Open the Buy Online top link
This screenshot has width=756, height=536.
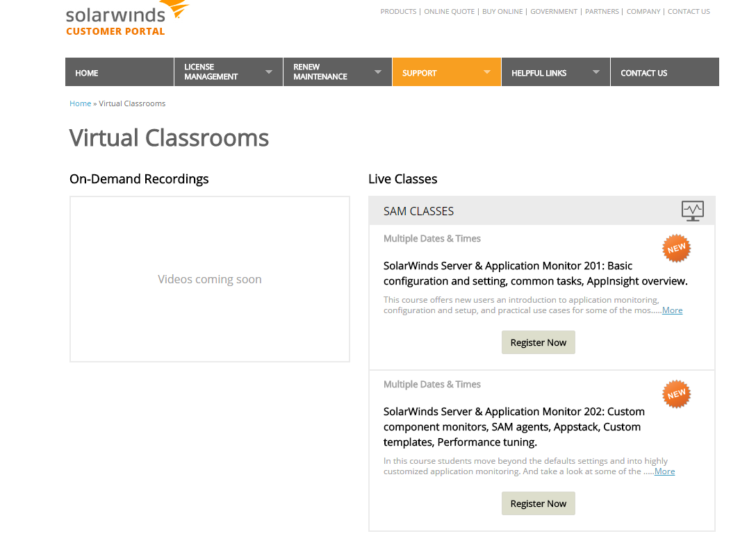point(502,12)
